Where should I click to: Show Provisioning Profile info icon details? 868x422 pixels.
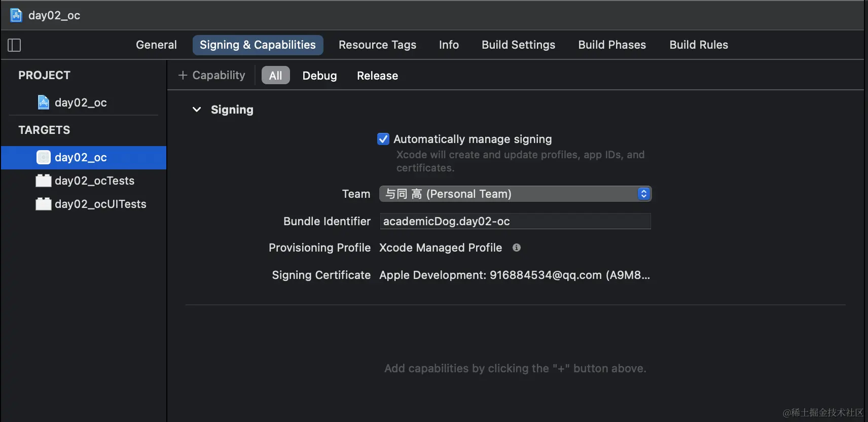coord(517,248)
